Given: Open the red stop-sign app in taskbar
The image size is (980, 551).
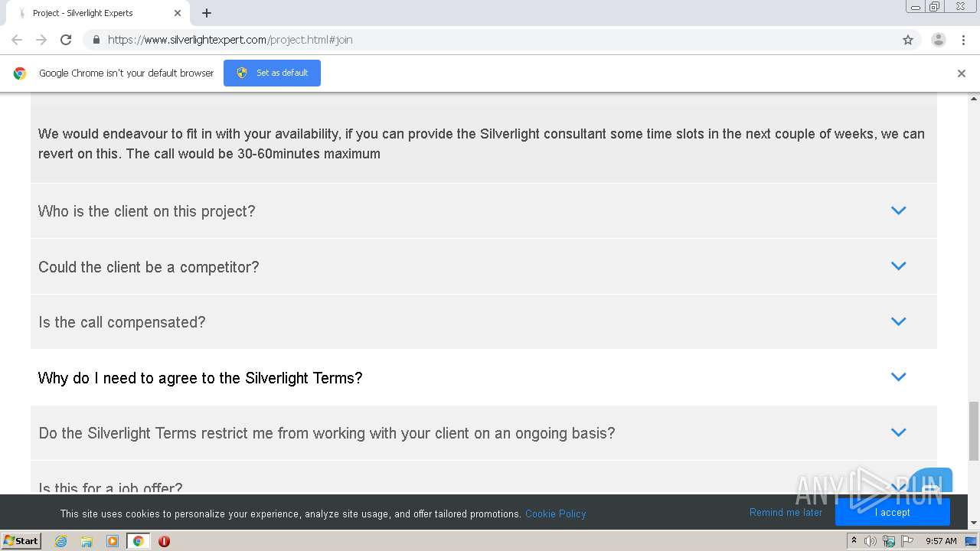Looking at the screenshot, I should tap(164, 541).
